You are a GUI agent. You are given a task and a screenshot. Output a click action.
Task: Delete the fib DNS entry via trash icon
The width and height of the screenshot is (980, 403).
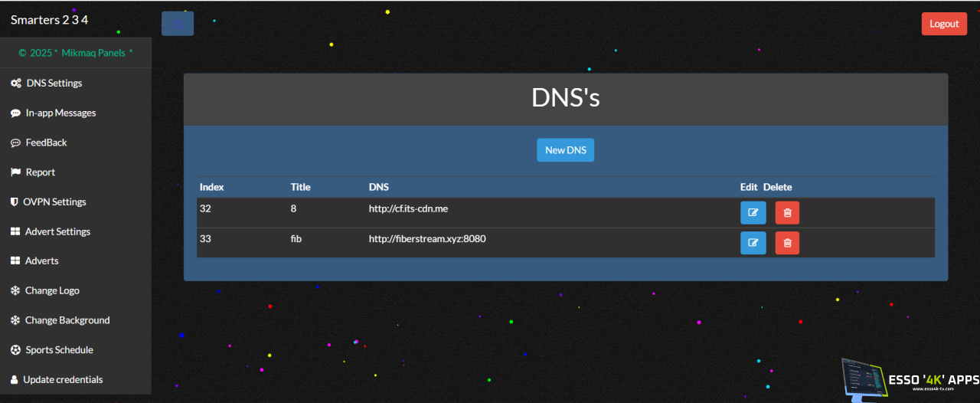point(787,243)
